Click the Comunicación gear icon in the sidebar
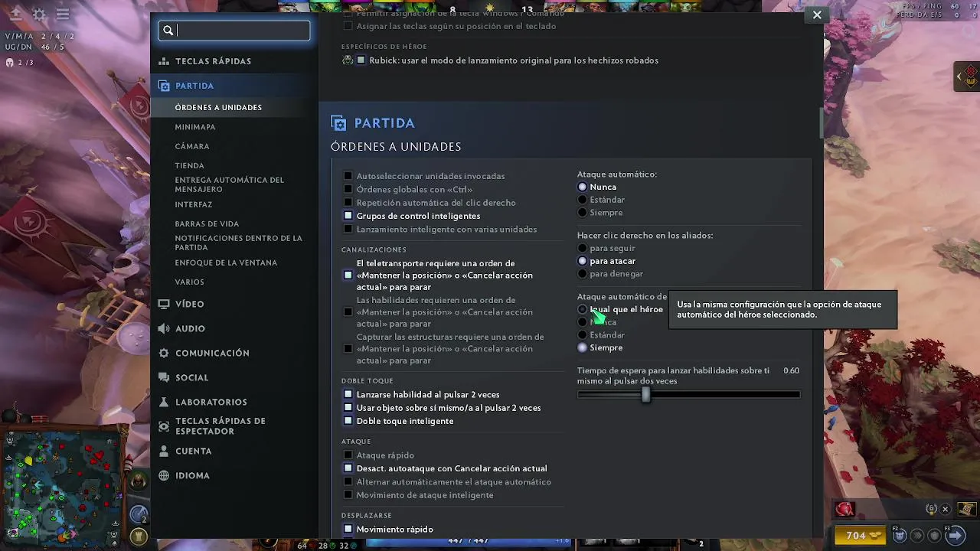The image size is (980, 551). point(164,353)
